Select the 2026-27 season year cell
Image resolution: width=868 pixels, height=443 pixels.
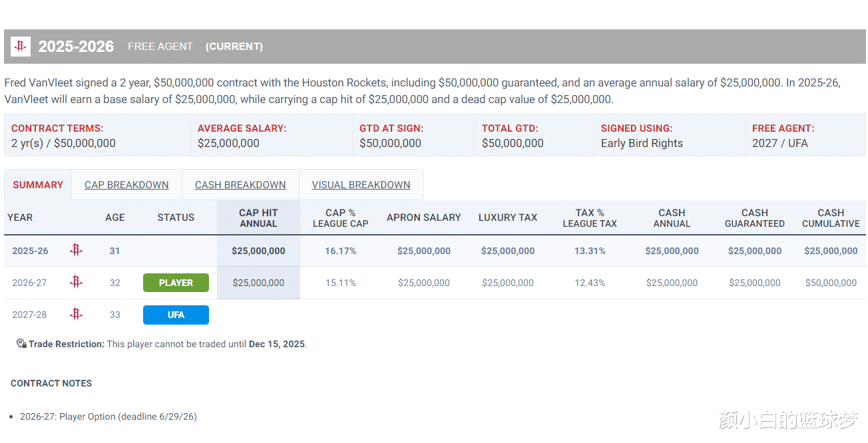[29, 283]
